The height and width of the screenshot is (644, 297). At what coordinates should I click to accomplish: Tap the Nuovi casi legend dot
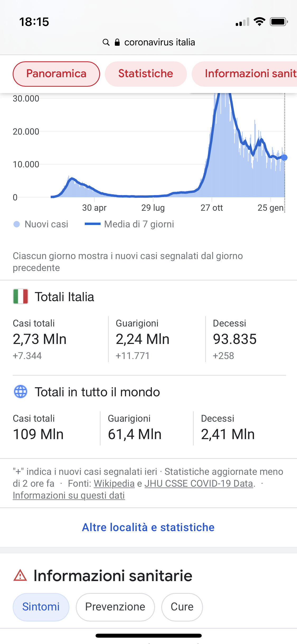coord(17,224)
